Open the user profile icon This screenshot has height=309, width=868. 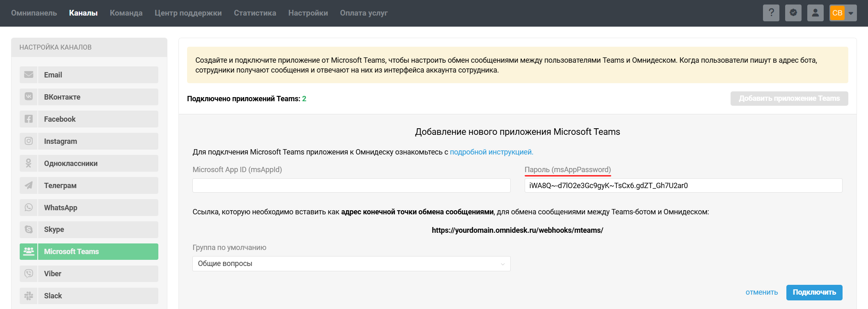point(815,13)
